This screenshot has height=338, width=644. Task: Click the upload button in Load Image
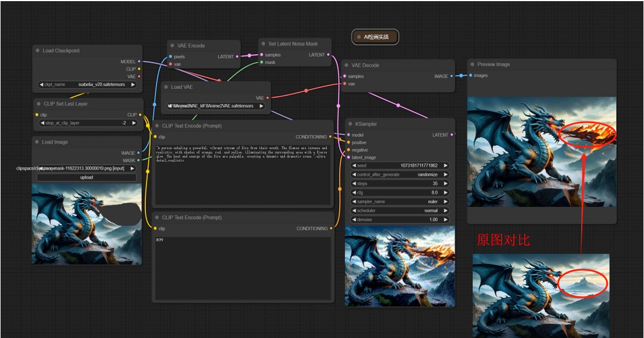point(87,177)
